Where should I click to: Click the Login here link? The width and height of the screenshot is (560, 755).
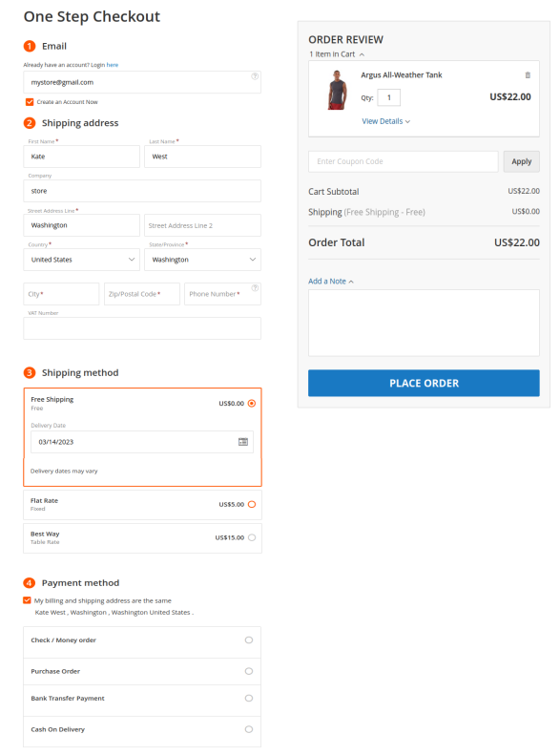[x=113, y=65]
